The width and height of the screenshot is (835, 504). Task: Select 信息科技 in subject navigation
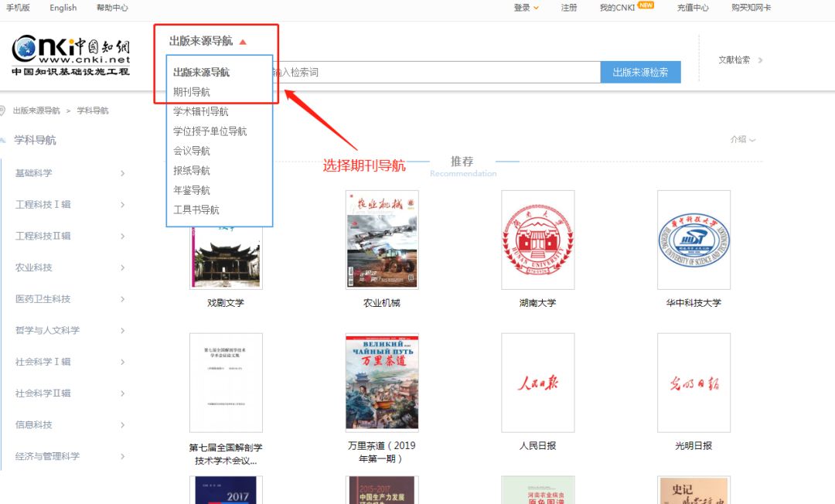[33, 424]
